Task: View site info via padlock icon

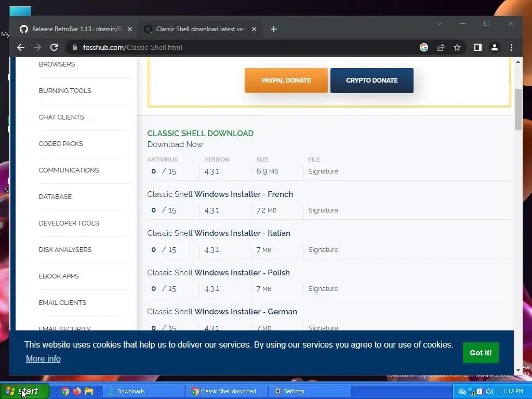Action: [75, 47]
